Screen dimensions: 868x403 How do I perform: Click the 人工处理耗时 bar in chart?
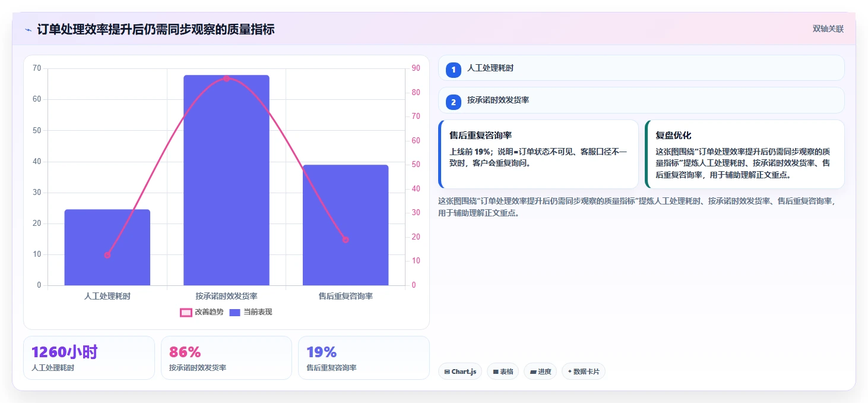coord(107,247)
